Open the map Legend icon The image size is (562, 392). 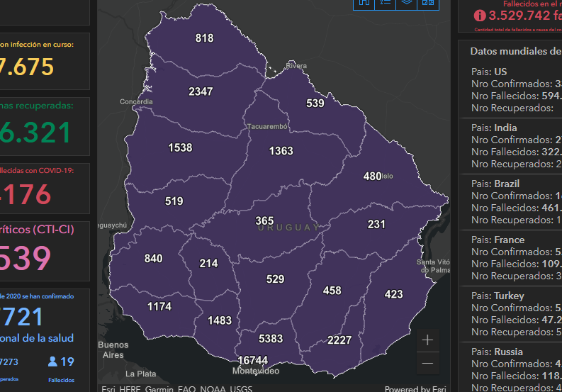(386, 4)
